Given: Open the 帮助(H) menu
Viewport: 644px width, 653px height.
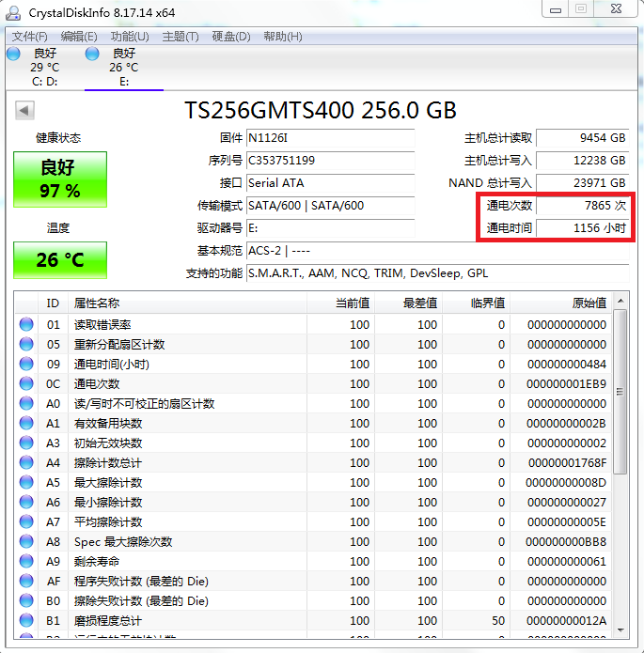Looking at the screenshot, I should (283, 37).
